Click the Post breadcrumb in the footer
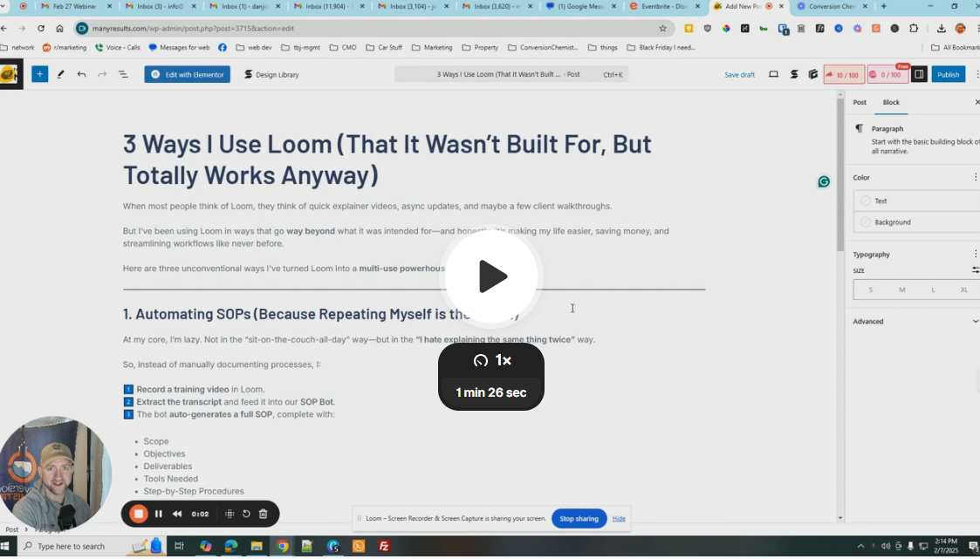Viewport: 980px width, 559px height. click(12, 529)
